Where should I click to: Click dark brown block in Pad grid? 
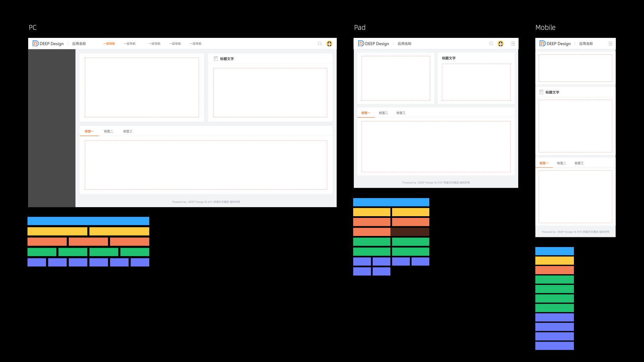(x=410, y=232)
